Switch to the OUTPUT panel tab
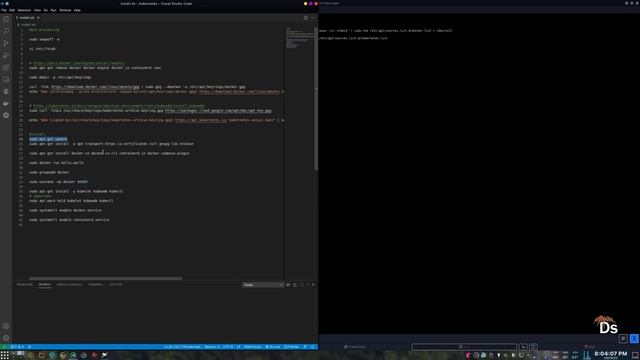 coord(45,284)
